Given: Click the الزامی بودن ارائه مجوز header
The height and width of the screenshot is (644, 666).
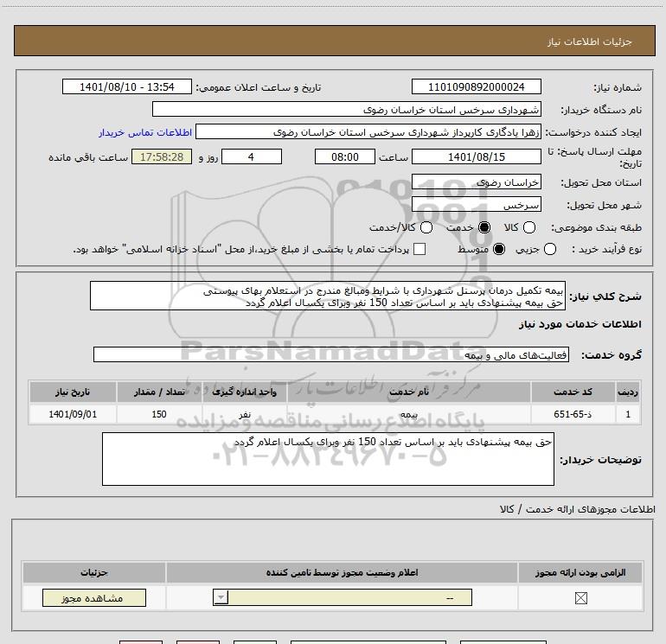Looking at the screenshot, I should click(x=580, y=572).
